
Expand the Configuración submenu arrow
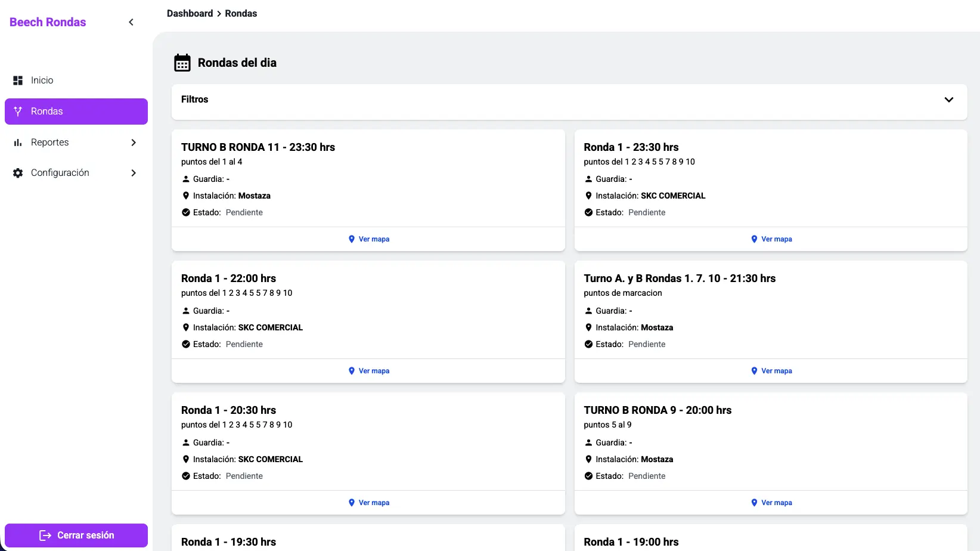(x=134, y=173)
